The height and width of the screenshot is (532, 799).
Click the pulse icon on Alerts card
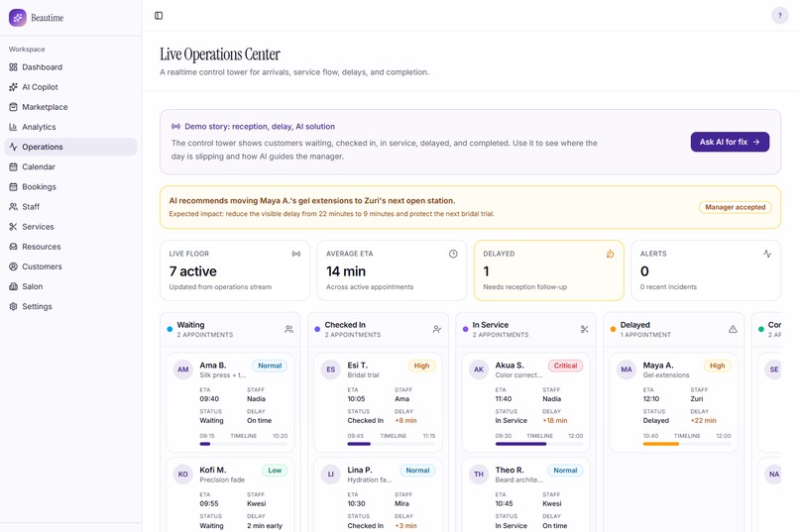[767, 254]
